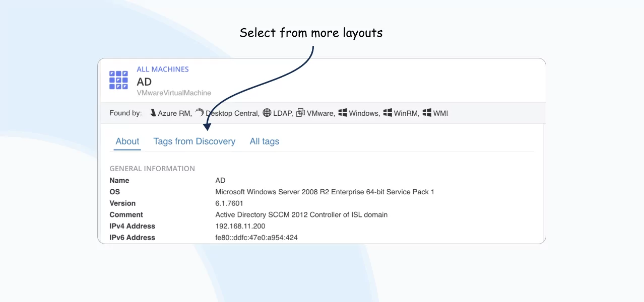Click the Found by label
The image size is (644, 302).
126,113
